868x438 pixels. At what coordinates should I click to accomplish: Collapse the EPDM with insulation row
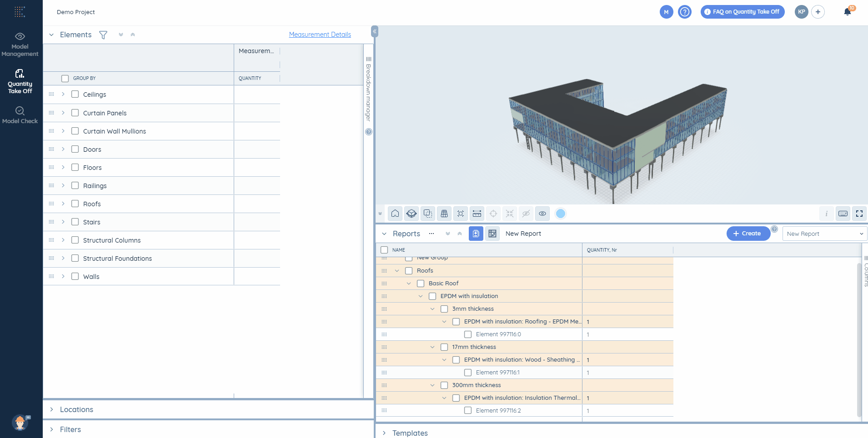pos(421,296)
